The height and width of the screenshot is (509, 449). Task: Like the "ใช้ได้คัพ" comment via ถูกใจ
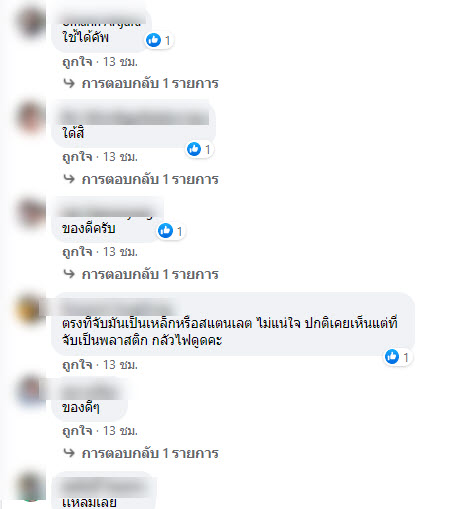point(77,62)
